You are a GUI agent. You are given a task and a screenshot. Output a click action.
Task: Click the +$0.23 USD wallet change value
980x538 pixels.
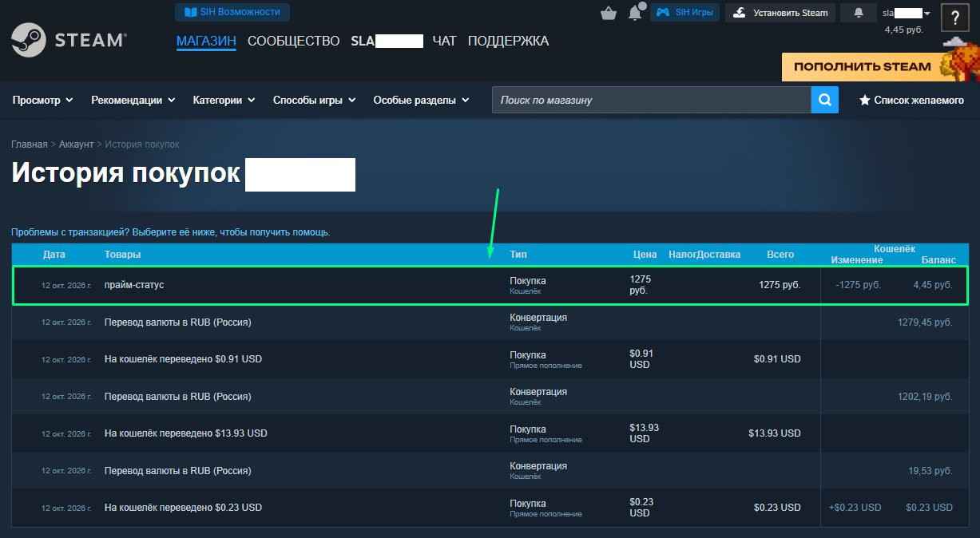pos(855,508)
